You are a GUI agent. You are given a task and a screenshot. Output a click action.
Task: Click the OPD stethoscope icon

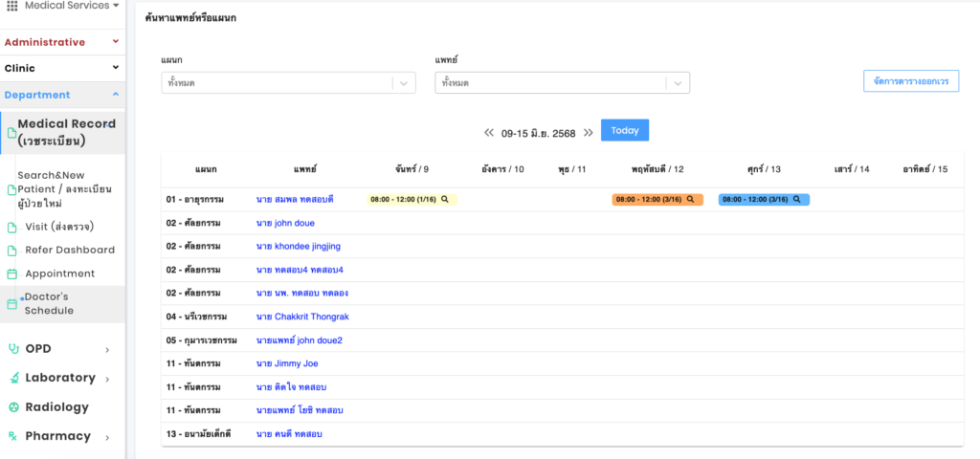[13, 349]
